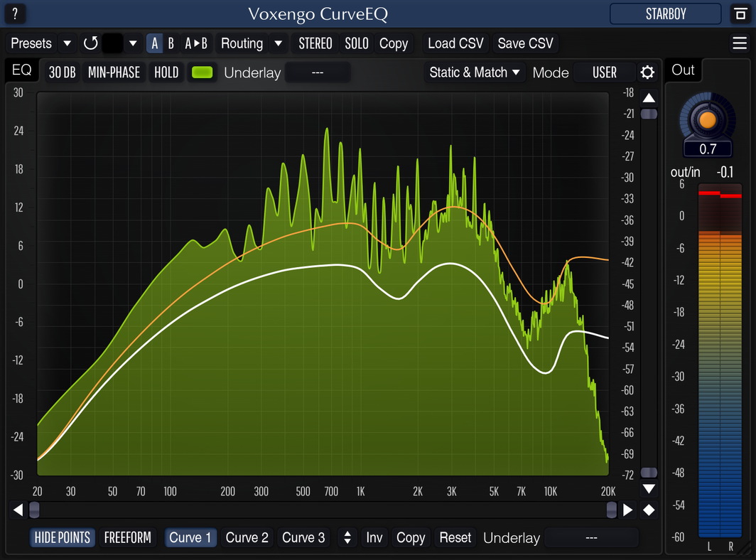Click the right frequency scrollbar handle
The height and width of the screenshot is (560, 756).
[x=611, y=510]
